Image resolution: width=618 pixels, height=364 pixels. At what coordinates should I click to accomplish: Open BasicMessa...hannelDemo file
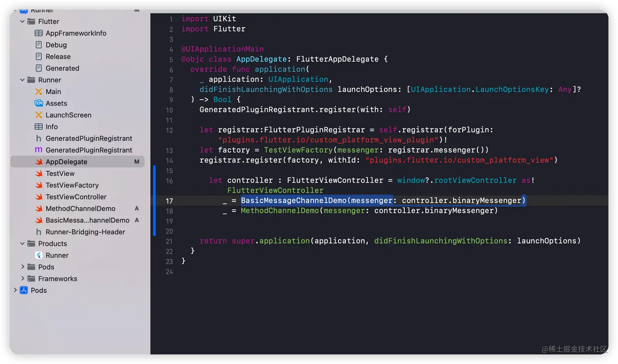point(87,220)
